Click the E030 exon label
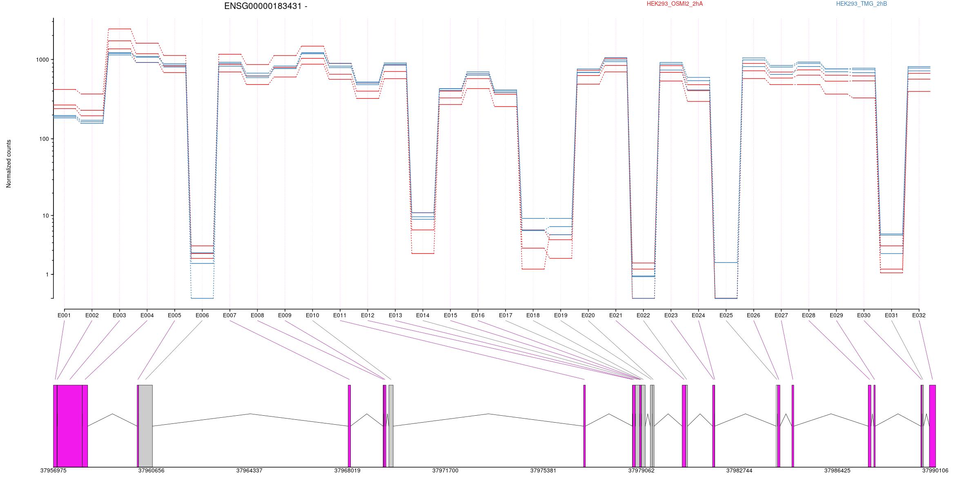 pyautogui.click(x=864, y=315)
